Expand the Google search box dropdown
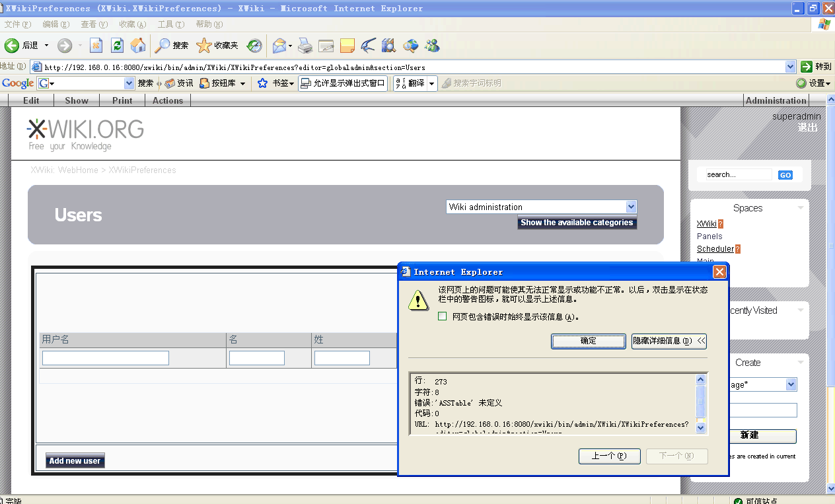835x504 pixels. pyautogui.click(x=129, y=83)
